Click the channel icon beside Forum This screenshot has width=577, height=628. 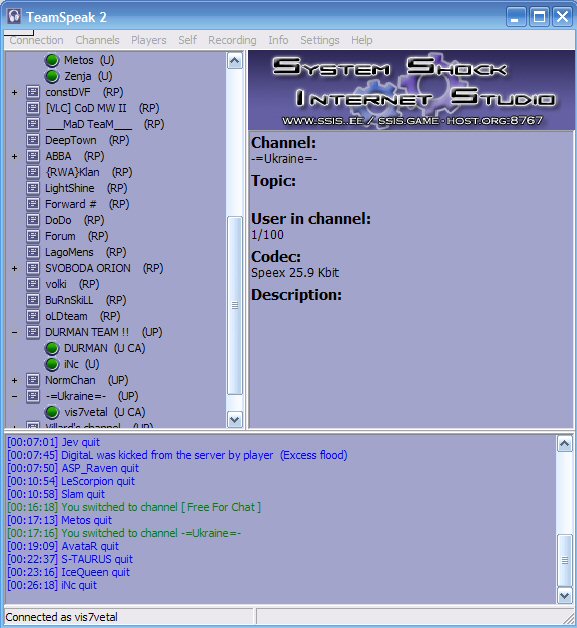click(33, 236)
